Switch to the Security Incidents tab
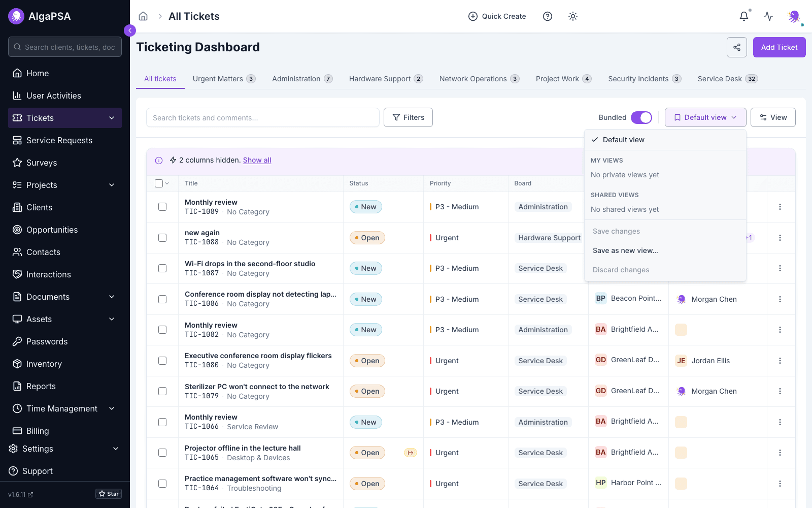The width and height of the screenshot is (812, 508). pos(645,79)
